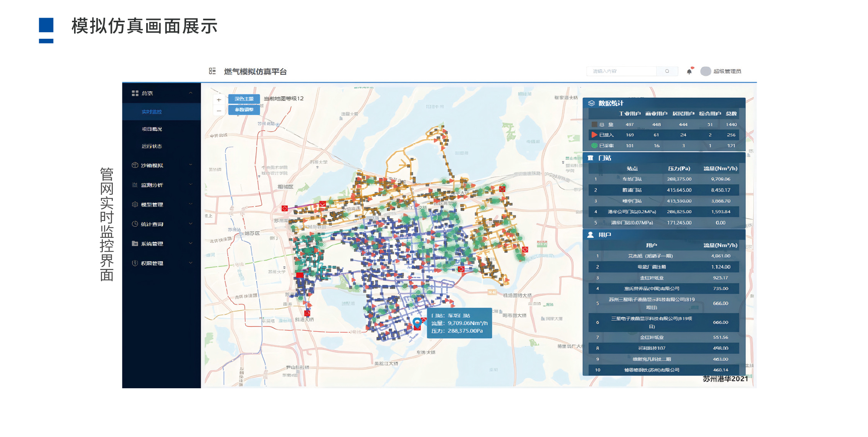Click the 深色主题 button
The height and width of the screenshot is (437, 868).
click(244, 99)
